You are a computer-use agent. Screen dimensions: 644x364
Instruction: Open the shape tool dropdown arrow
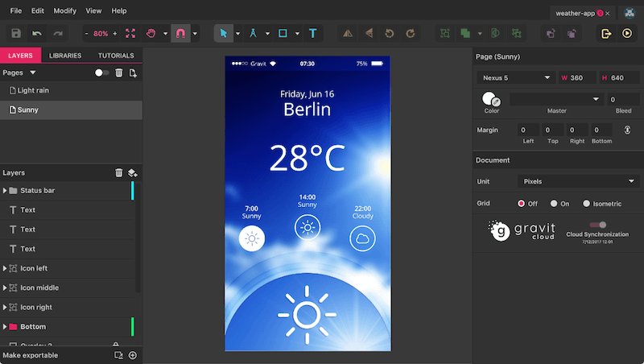coord(297,34)
